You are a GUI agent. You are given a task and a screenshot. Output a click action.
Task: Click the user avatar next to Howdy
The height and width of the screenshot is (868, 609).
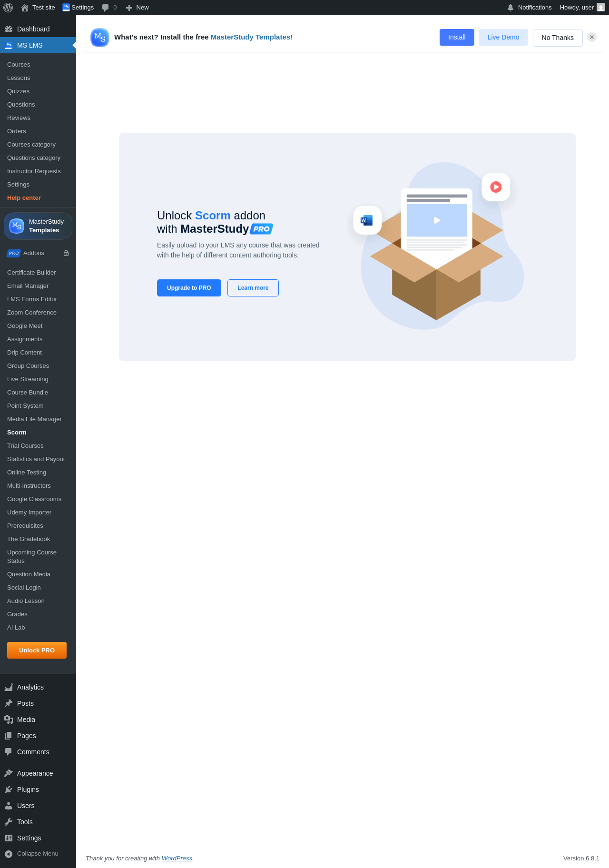click(x=601, y=7)
